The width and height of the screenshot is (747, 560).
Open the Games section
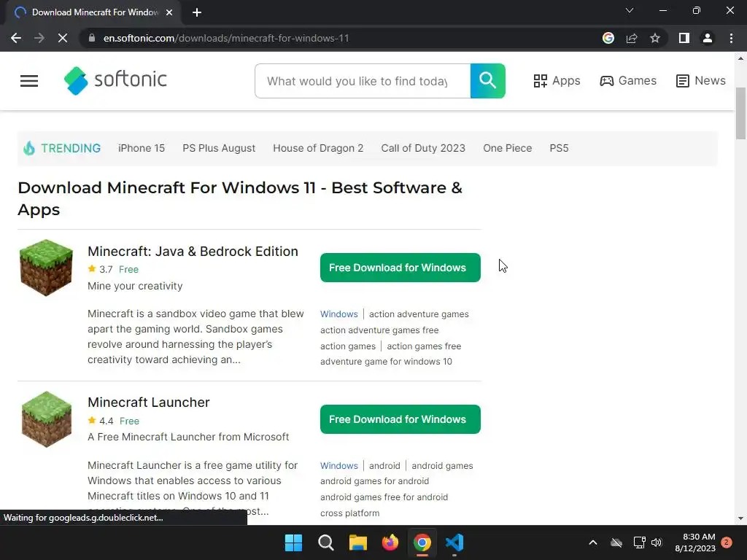[x=628, y=80]
